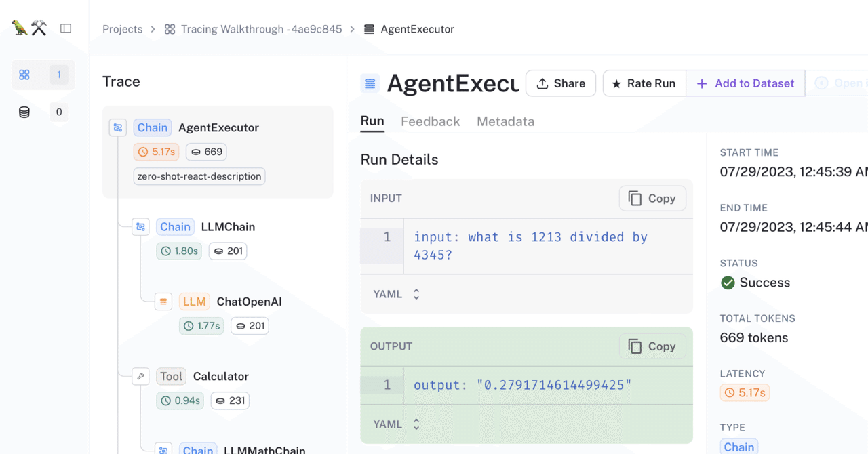Select the LLMMathChain tree item

click(x=264, y=449)
